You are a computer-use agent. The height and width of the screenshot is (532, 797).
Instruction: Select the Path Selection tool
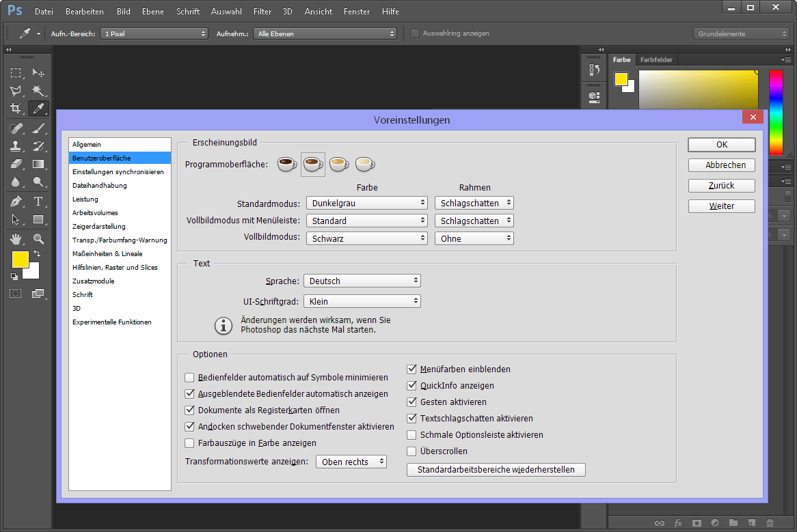[16, 219]
